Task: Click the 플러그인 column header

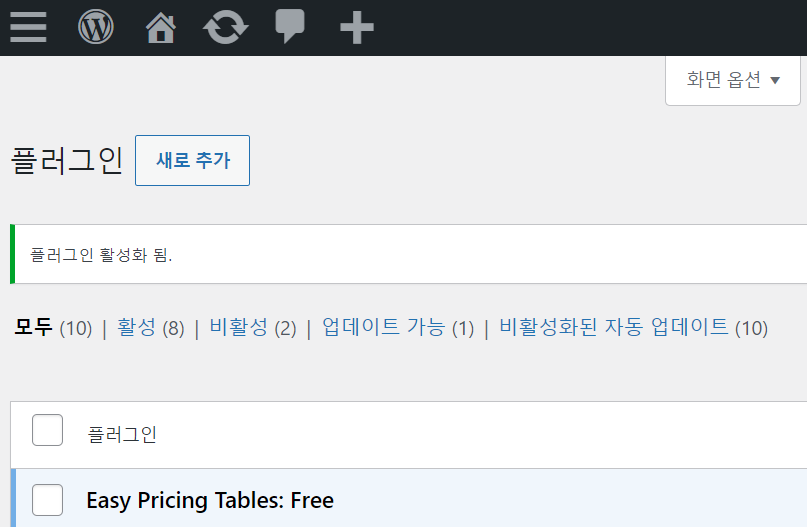Action: click(122, 434)
